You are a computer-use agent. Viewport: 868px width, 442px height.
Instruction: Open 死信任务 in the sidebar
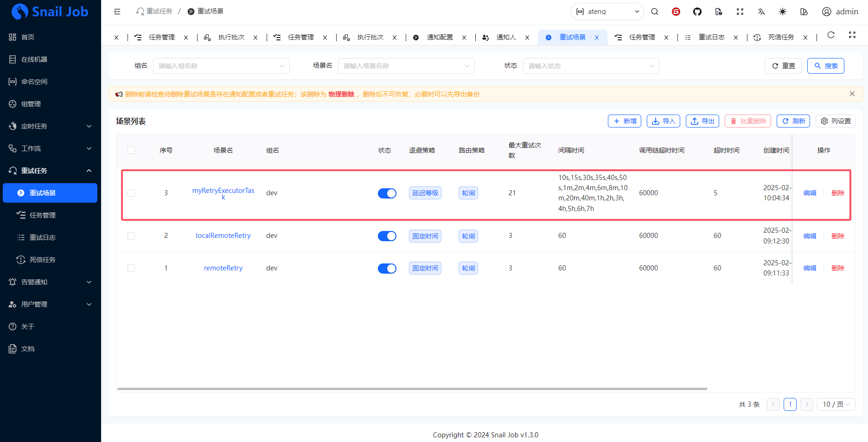point(43,260)
